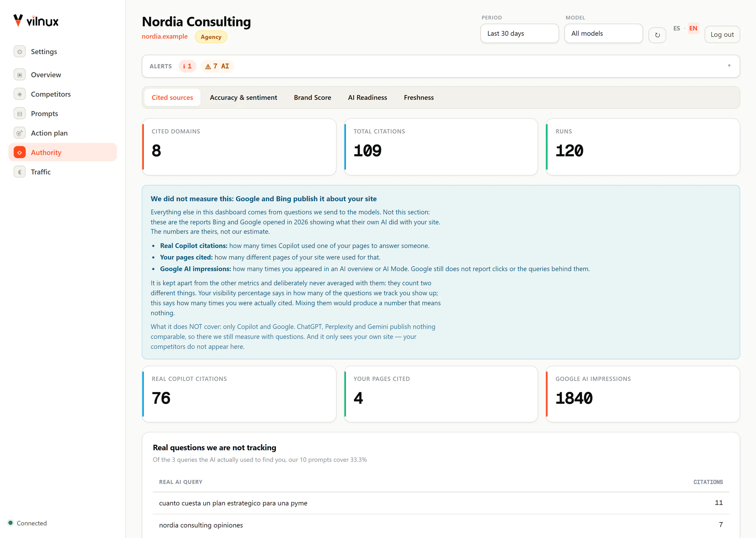Click the 'Real questions we are not tracking' heading
Image resolution: width=756 pixels, height=538 pixels.
(214, 448)
